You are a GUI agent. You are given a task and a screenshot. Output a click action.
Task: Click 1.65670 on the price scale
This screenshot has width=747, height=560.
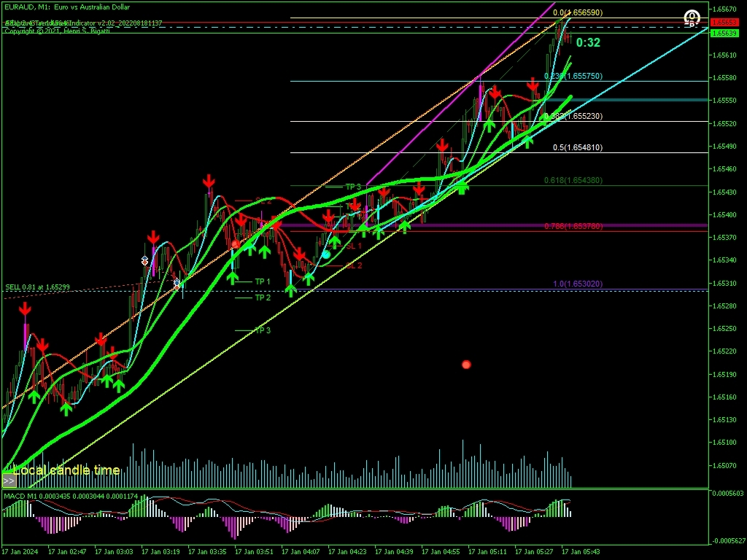(724, 9)
